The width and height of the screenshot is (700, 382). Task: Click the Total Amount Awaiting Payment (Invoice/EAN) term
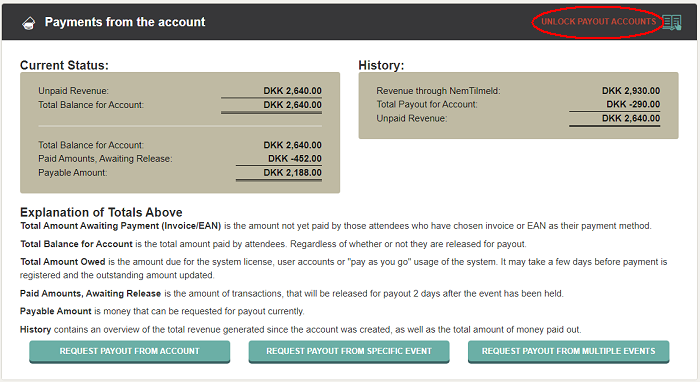(x=121, y=226)
